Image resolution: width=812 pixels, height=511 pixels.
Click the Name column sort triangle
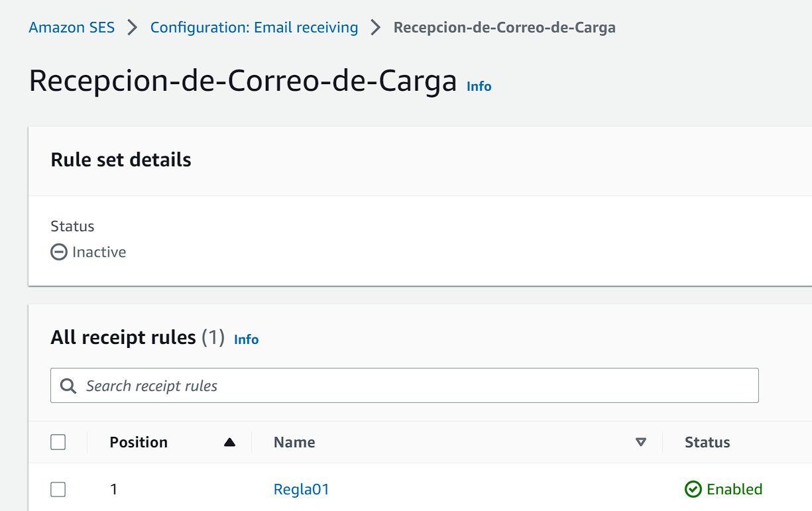(640, 442)
